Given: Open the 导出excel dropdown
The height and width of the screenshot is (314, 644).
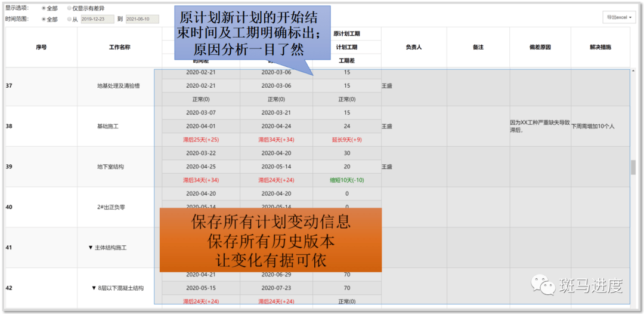Looking at the screenshot, I should pos(619,17).
